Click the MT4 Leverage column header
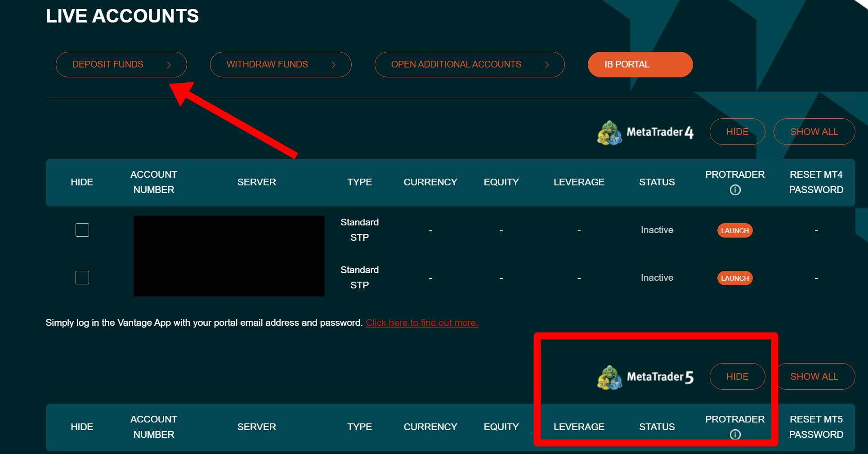Screen dimensions: 868x454 coord(579,182)
